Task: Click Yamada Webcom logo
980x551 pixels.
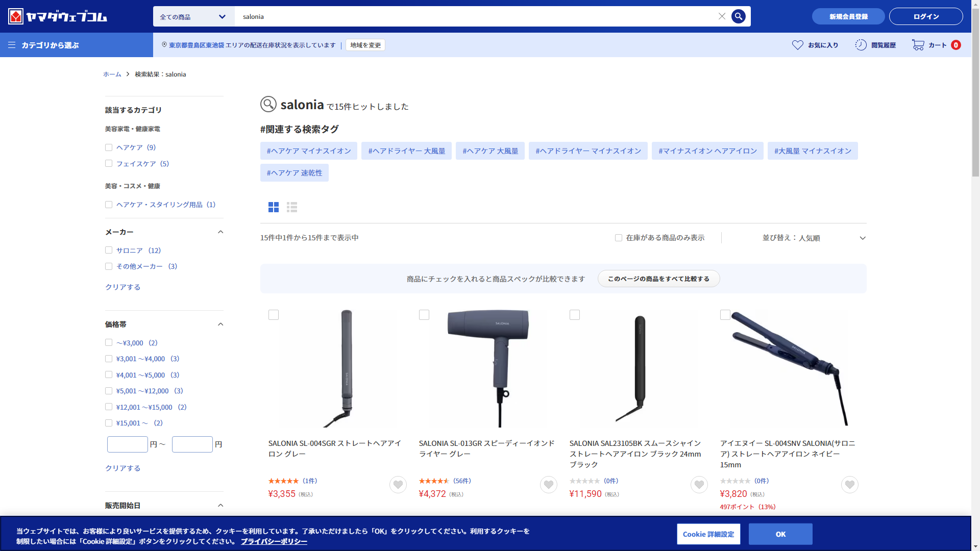Action: click(x=57, y=16)
